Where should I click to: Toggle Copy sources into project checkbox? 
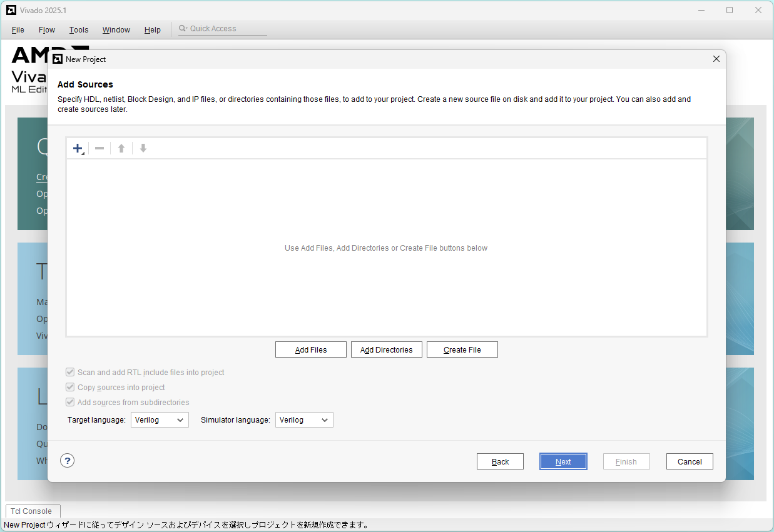point(70,387)
